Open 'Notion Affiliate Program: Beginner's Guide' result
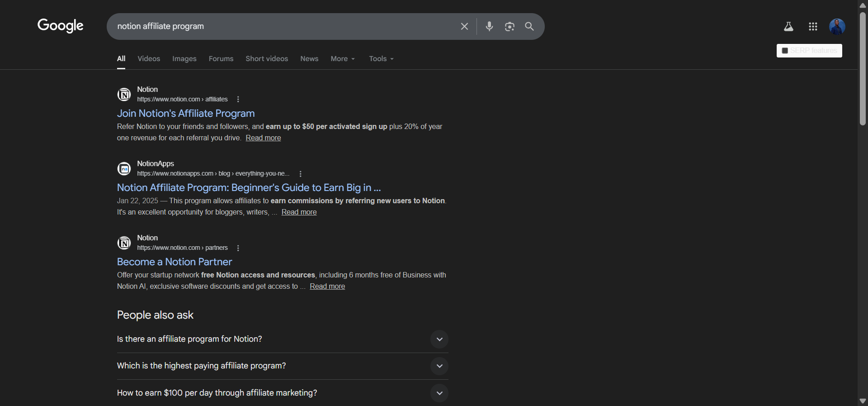868x406 pixels. [249, 187]
